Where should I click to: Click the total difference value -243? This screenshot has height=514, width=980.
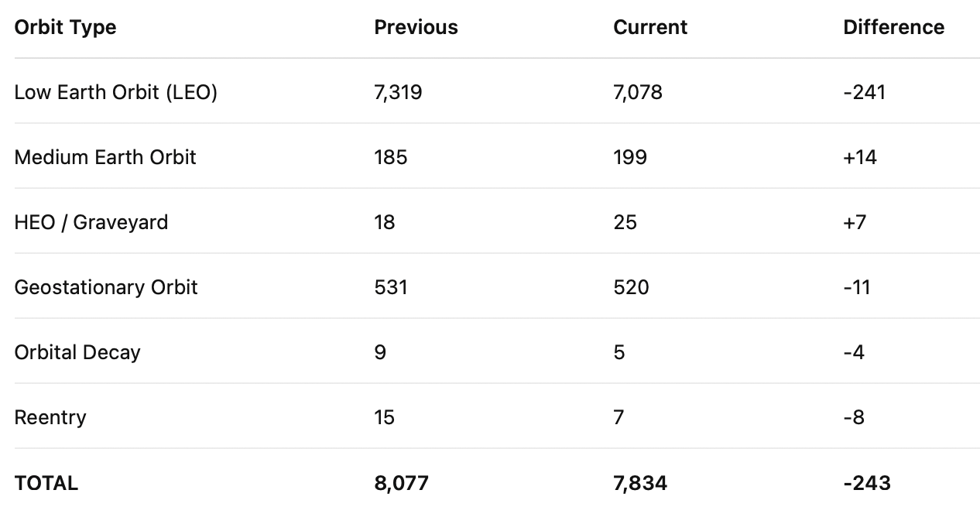pyautogui.click(x=867, y=483)
